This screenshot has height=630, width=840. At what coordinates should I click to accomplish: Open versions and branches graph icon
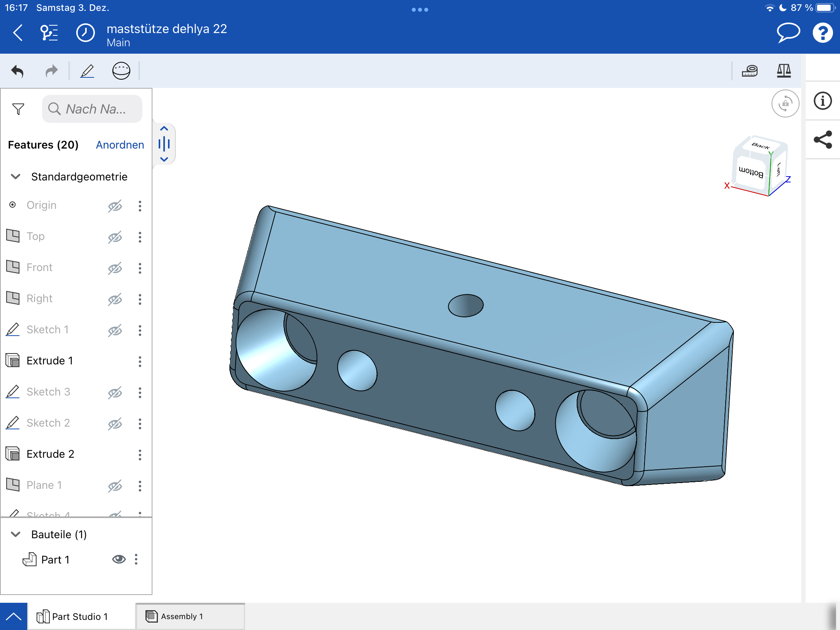49,33
